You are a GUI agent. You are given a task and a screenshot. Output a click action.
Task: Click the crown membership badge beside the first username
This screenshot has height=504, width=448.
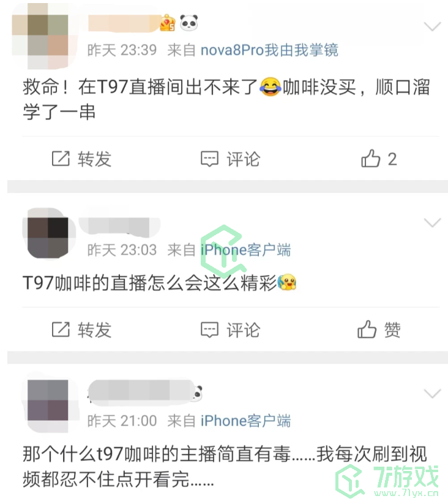click(167, 23)
